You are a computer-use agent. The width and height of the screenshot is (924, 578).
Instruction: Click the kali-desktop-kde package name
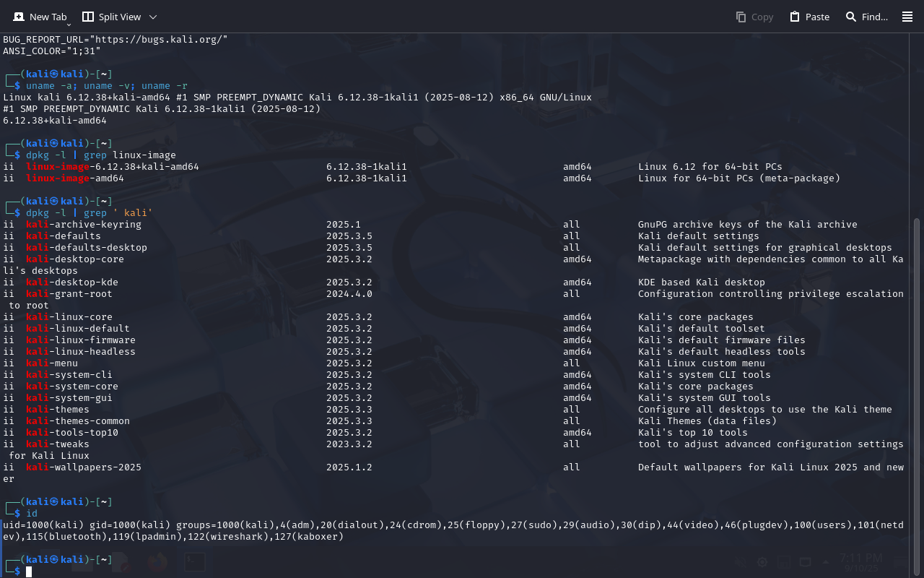(72, 282)
